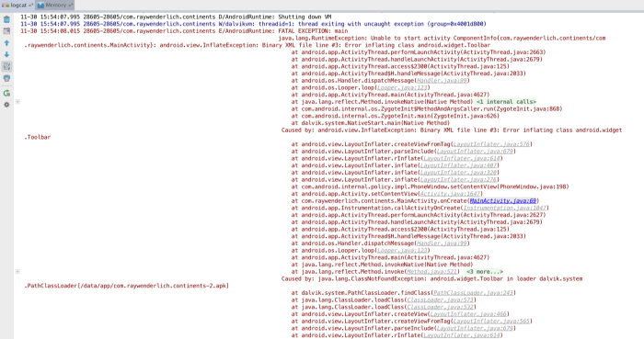Viewport: 644px width, 339px height.
Task: Open the LayoutInflater.java:565 link
Action: (491, 322)
